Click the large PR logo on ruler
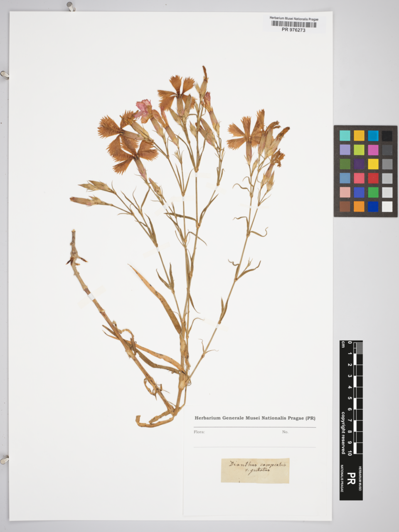 tap(351, 478)
